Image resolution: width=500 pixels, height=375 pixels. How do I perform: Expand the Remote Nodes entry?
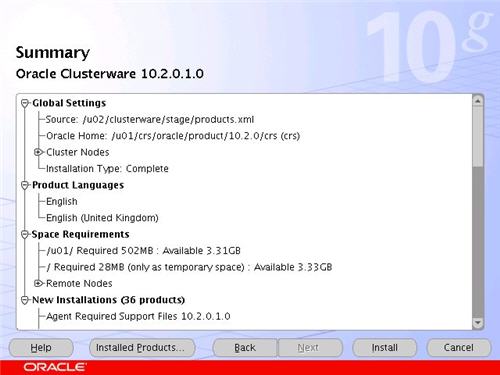coord(38,283)
